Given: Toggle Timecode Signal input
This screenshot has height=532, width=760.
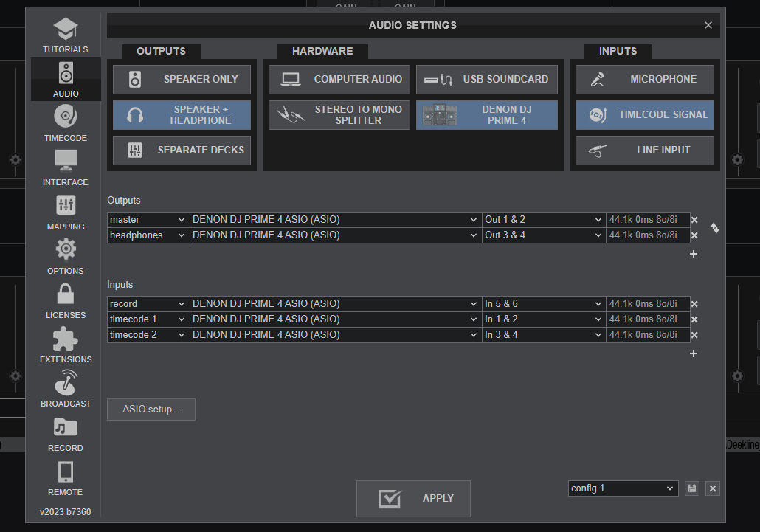Looking at the screenshot, I should pos(645,115).
